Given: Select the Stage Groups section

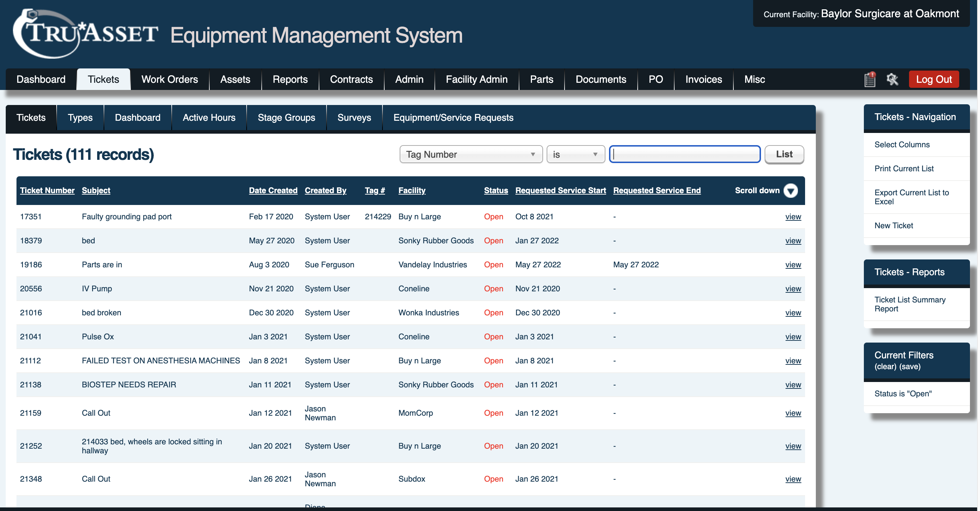Looking at the screenshot, I should tap(286, 118).
